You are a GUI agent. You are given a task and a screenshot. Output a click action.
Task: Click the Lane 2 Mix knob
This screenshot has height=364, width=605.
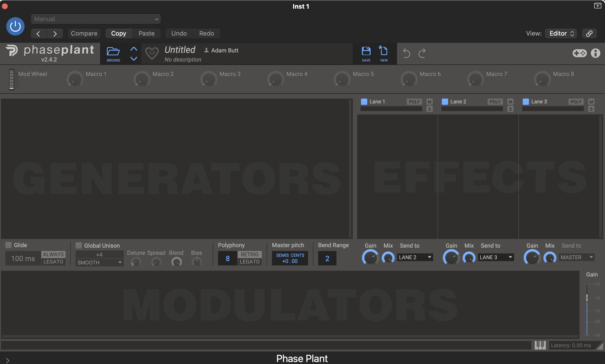[469, 258]
